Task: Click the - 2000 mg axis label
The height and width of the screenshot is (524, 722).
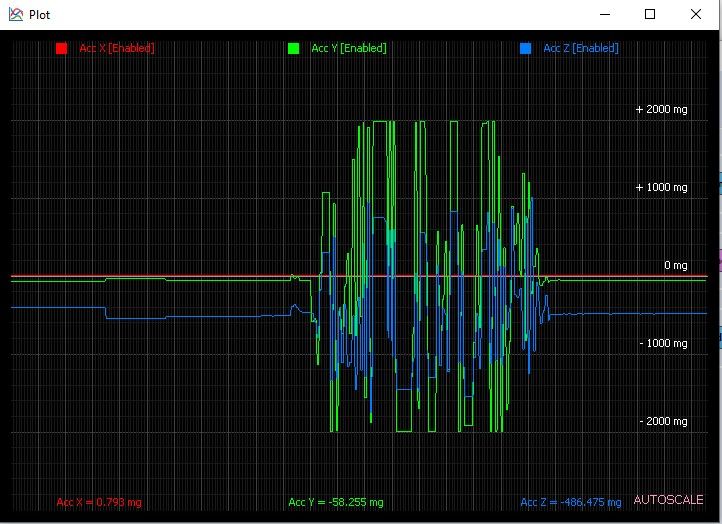Action: tap(663, 421)
